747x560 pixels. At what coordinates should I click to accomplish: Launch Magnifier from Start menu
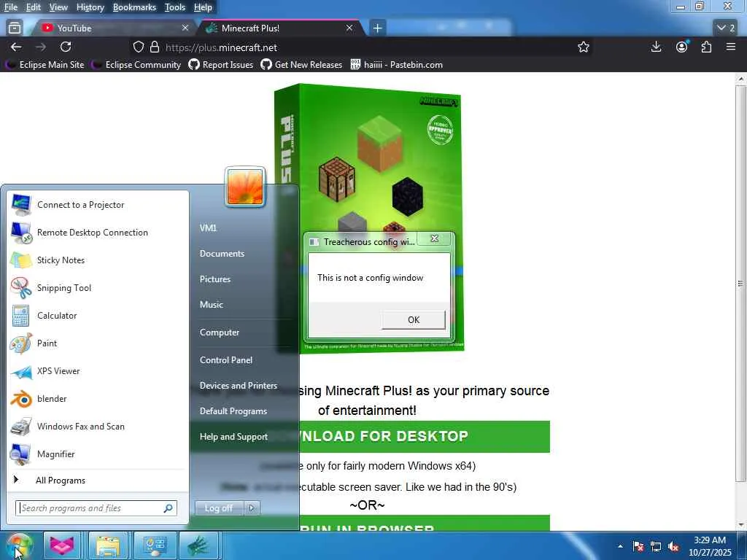98,454
